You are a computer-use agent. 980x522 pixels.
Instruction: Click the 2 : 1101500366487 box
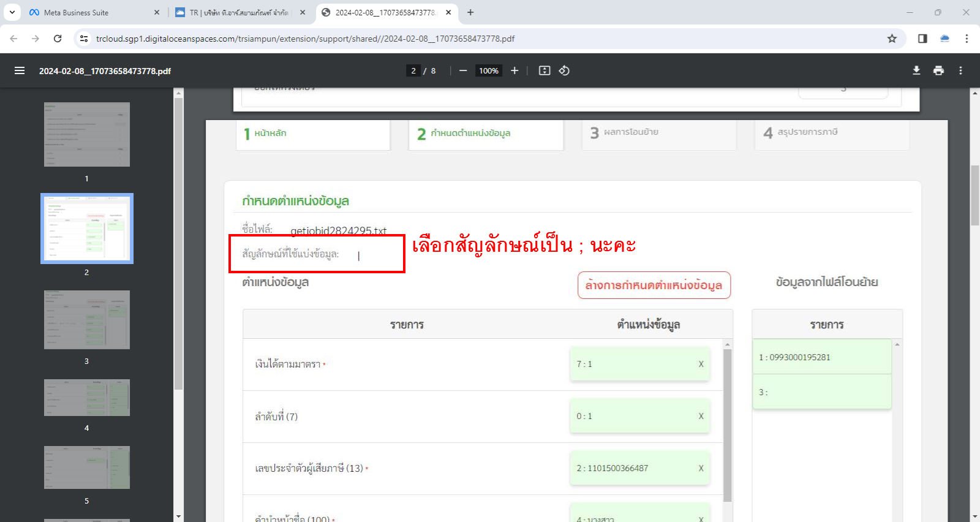click(x=639, y=468)
